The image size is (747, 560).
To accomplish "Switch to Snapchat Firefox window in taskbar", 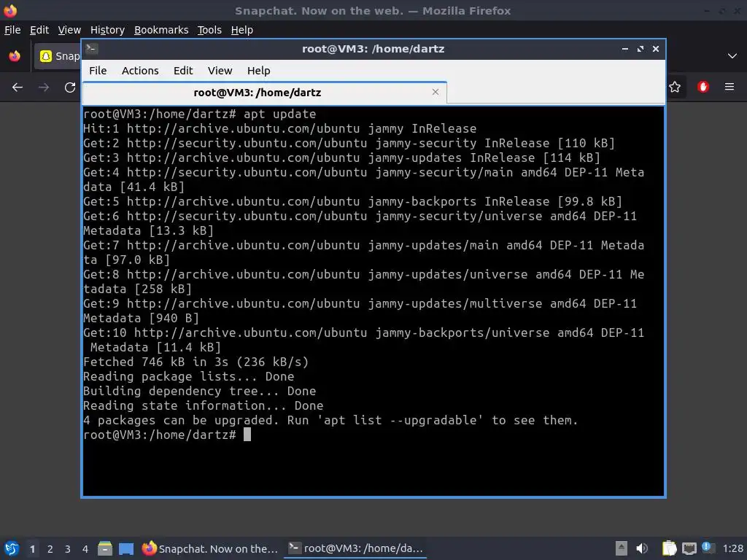I will pos(210,548).
